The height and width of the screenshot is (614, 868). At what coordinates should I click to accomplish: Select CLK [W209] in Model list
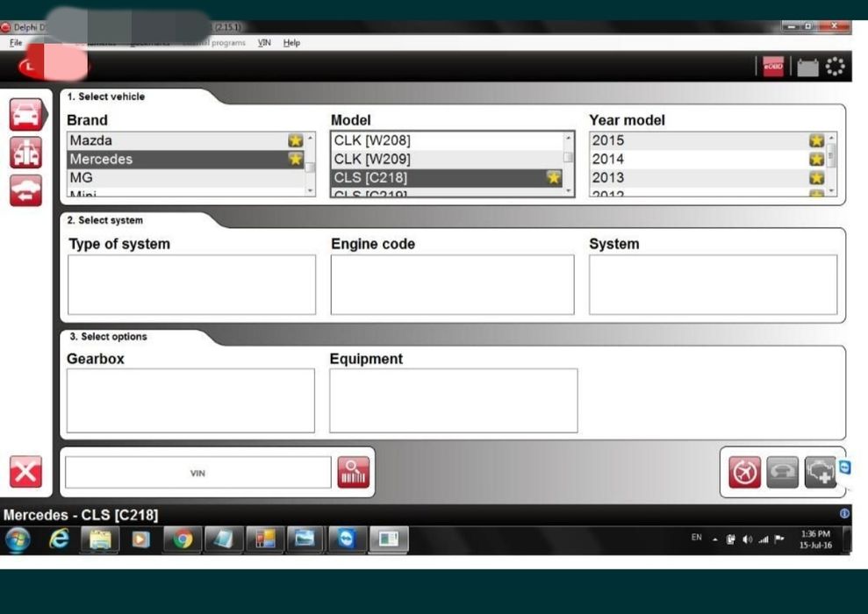coord(447,160)
